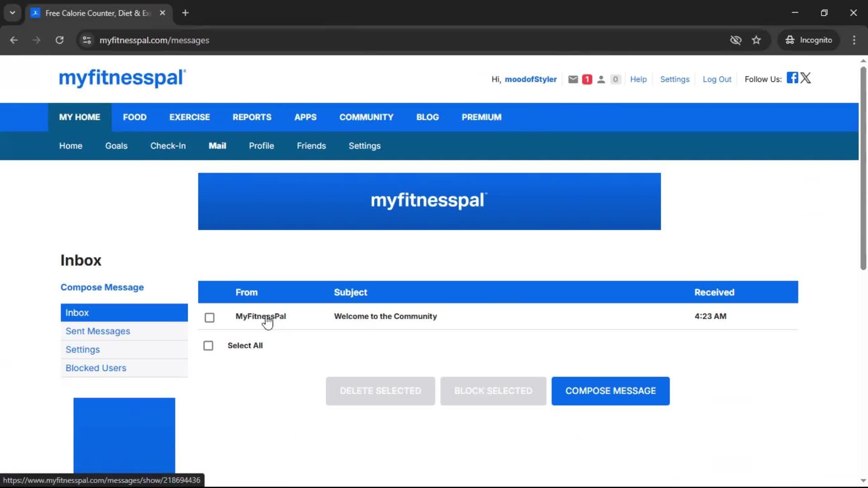Click the page vertical scrollbar thumb
Screen dimensions: 868x488
point(863,168)
